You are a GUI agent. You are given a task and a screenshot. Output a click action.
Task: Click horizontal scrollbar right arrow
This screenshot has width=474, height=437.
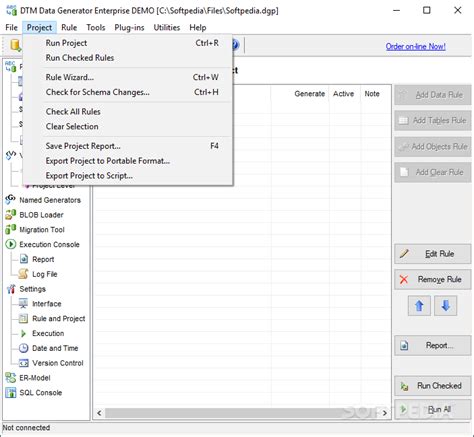coord(385,413)
